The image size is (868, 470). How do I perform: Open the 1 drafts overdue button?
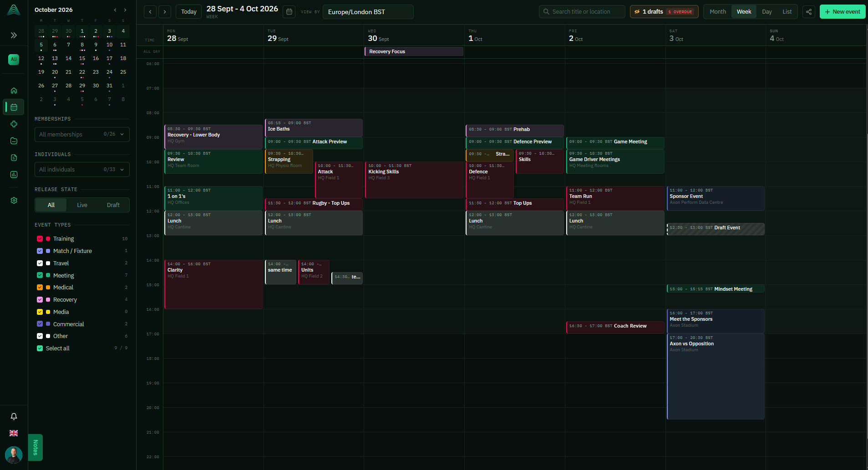tap(664, 12)
